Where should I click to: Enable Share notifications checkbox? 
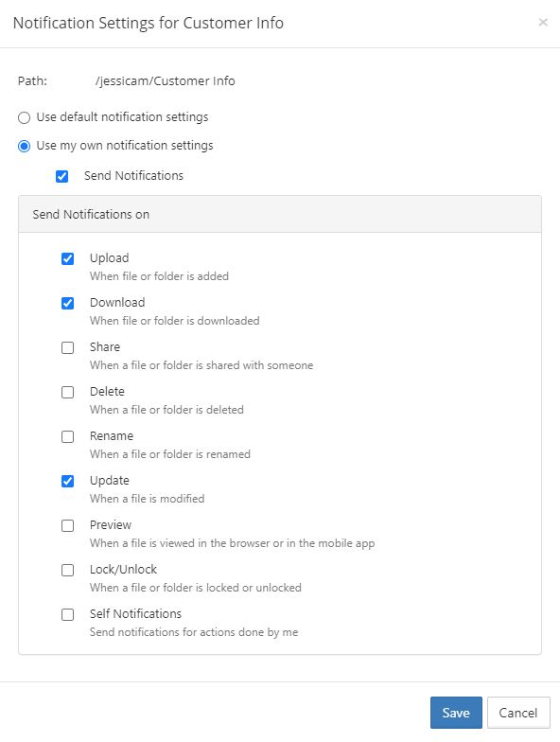coord(68,347)
